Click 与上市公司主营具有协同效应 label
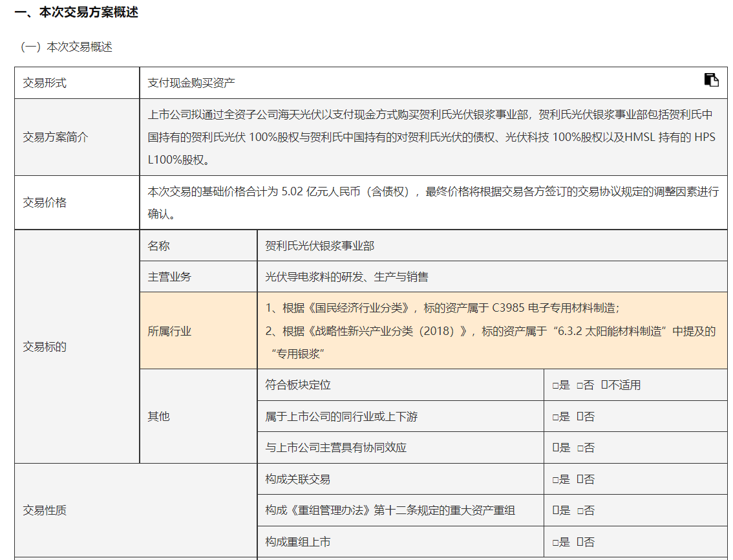The image size is (733, 560). pos(335,447)
